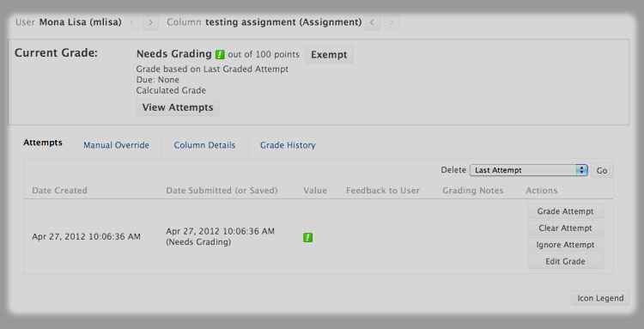This screenshot has height=329, width=644.
Task: Click Go next to Delete dropdown
Action: [602, 170]
